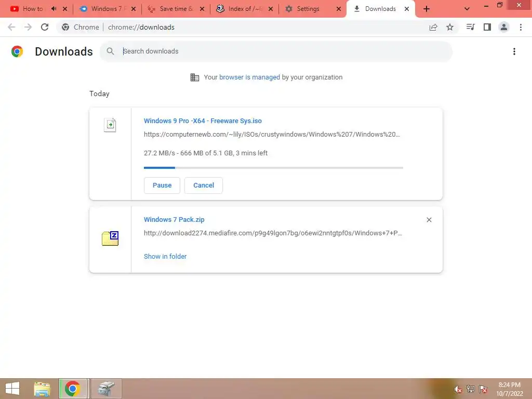
Task: Open File Explorer from the taskbar
Action: (x=42, y=389)
